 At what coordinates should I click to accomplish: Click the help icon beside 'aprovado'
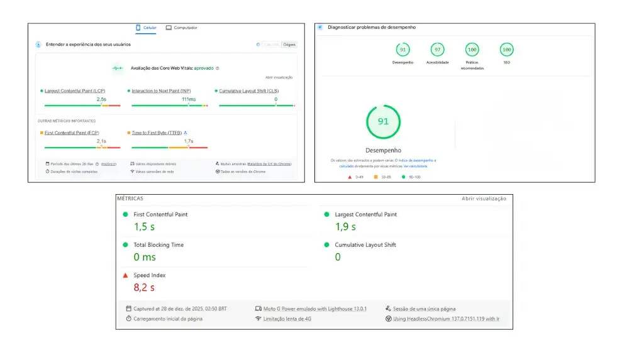click(x=218, y=68)
